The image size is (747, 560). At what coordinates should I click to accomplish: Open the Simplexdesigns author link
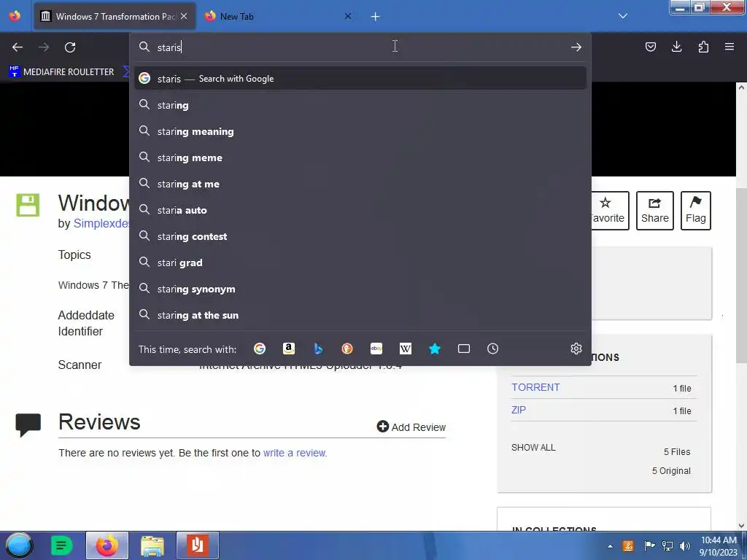pyautogui.click(x=101, y=223)
